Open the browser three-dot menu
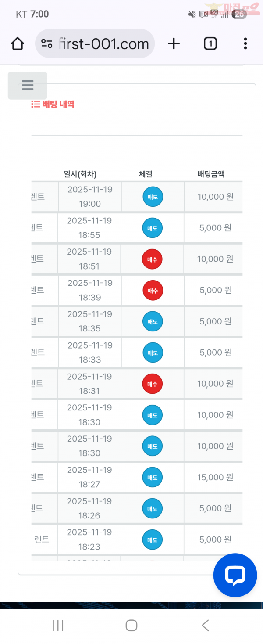The image size is (263, 644). tap(245, 43)
